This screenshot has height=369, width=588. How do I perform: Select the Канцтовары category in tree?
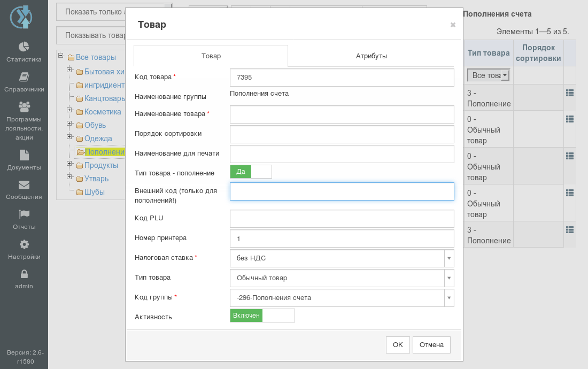point(105,98)
